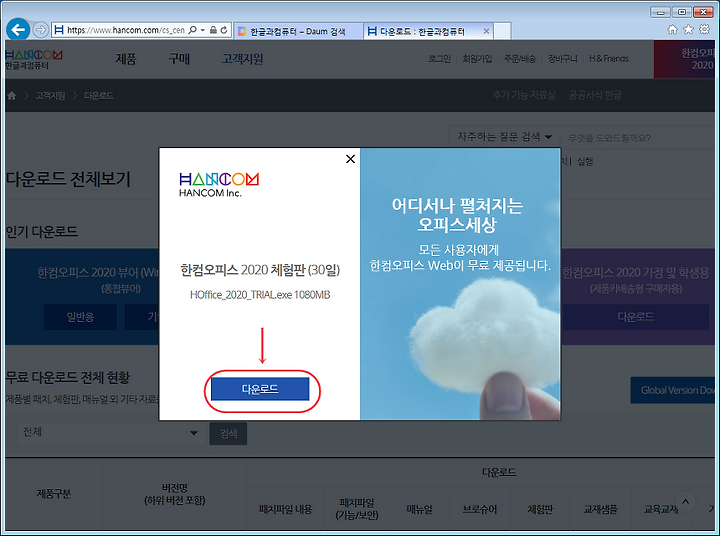Open 공공서식 한글 link

(x=595, y=95)
